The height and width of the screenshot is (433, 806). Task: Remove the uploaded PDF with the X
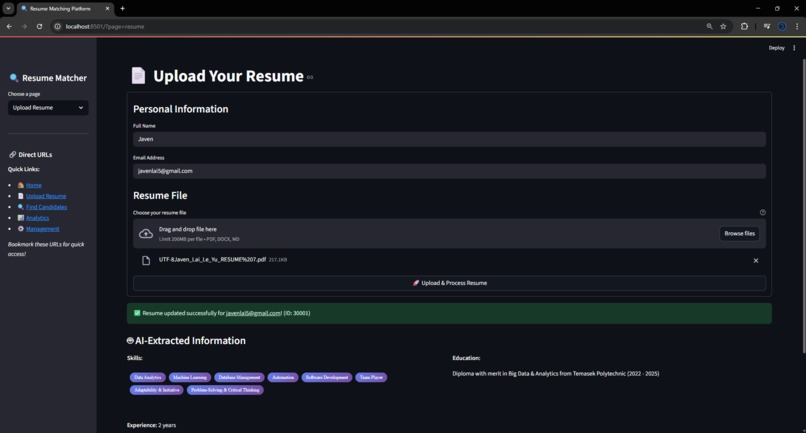coord(756,260)
